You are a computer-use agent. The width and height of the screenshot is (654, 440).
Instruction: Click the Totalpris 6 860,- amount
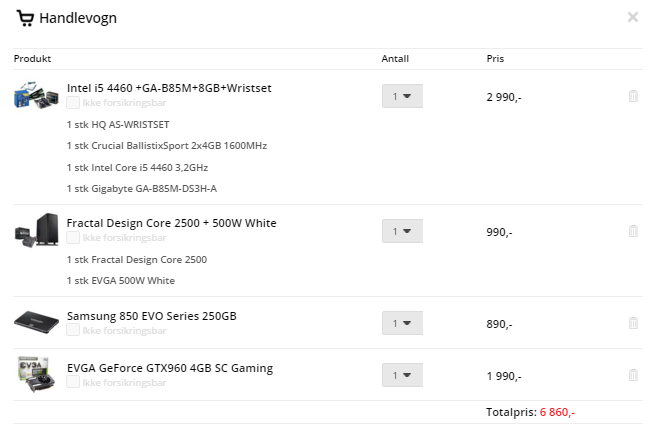click(x=557, y=412)
